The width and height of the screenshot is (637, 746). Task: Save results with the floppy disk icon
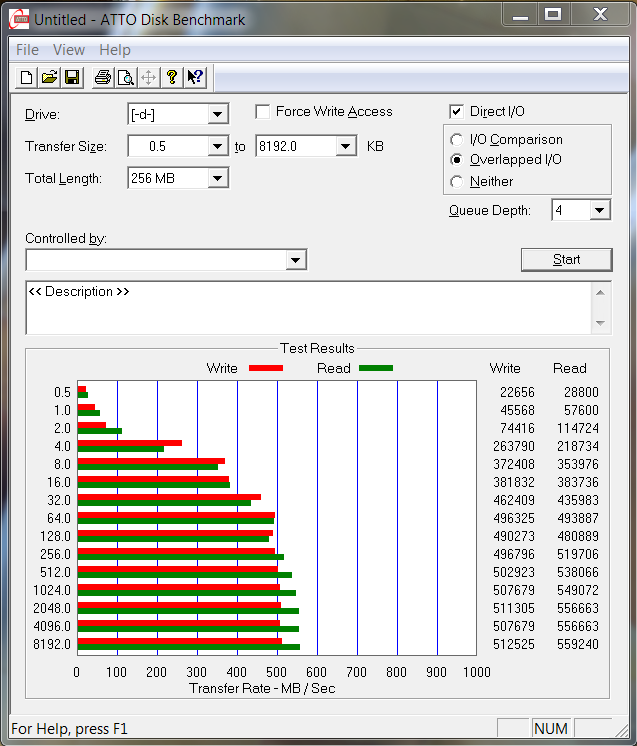click(71, 77)
